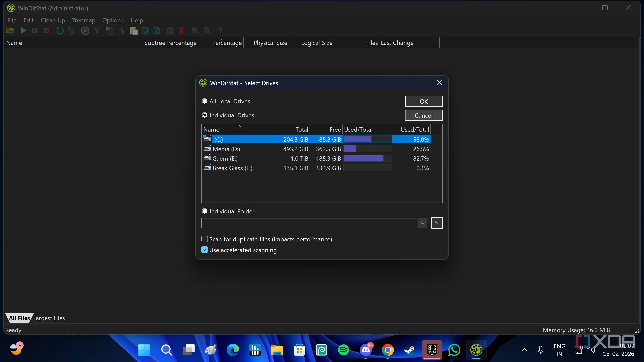644x362 pixels.
Task: Click the filter funnel toolbar icon
Action: [97, 31]
